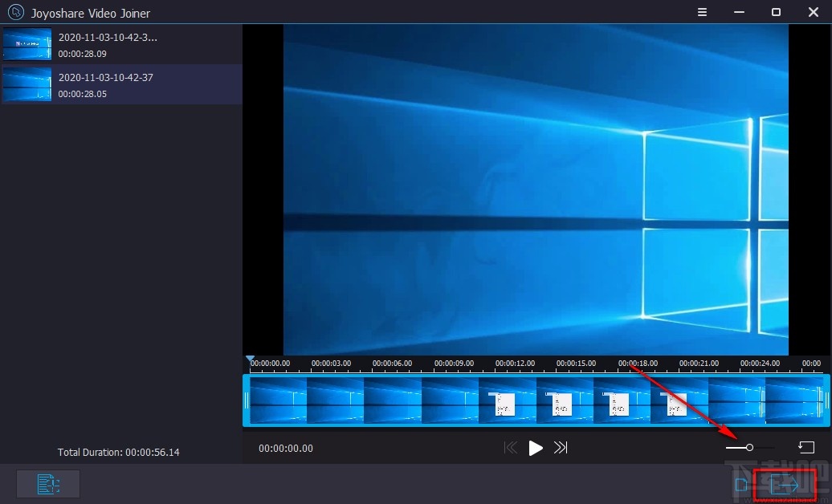
Task: Jump to previous frame button
Action: point(511,448)
